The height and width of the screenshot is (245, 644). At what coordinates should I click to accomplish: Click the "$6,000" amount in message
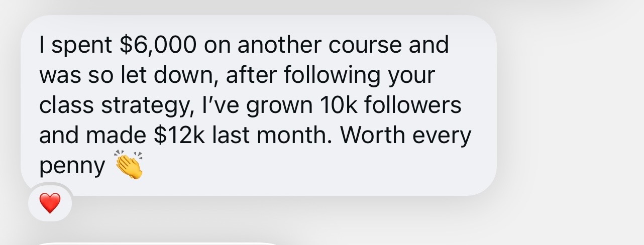pos(158,45)
